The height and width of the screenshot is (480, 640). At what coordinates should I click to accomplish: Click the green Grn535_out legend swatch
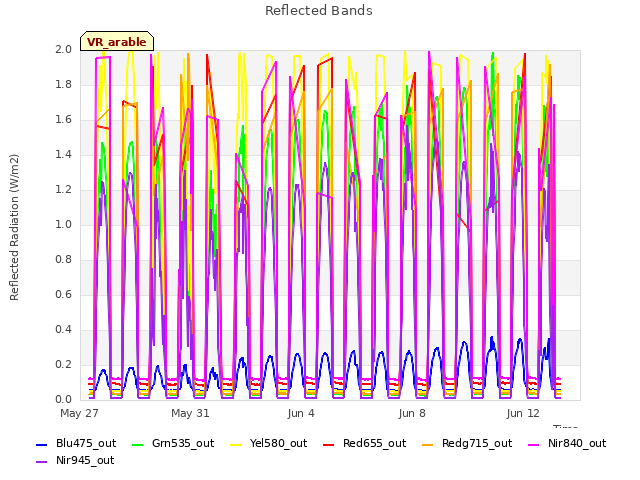[x=138, y=444]
